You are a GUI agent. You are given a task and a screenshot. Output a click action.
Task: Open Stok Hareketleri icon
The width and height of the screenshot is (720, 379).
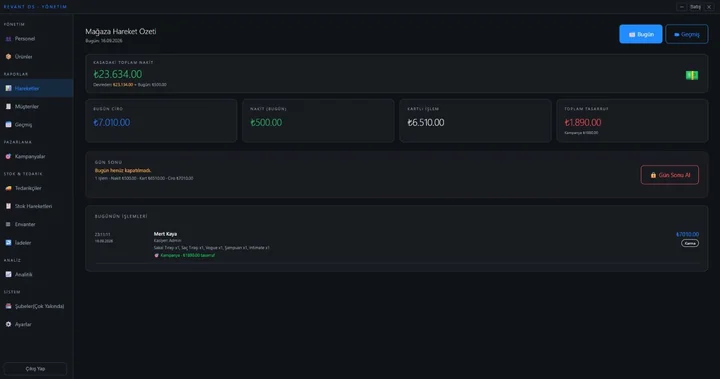tap(8, 206)
